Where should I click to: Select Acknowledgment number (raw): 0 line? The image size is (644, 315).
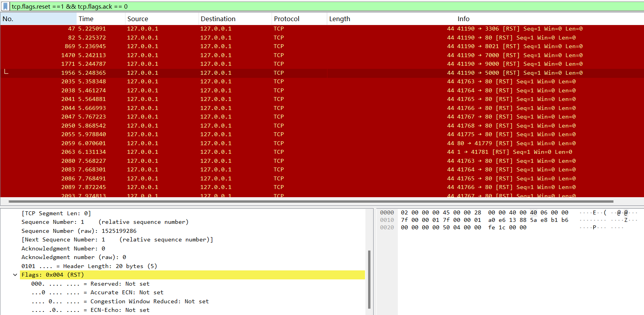click(x=74, y=257)
